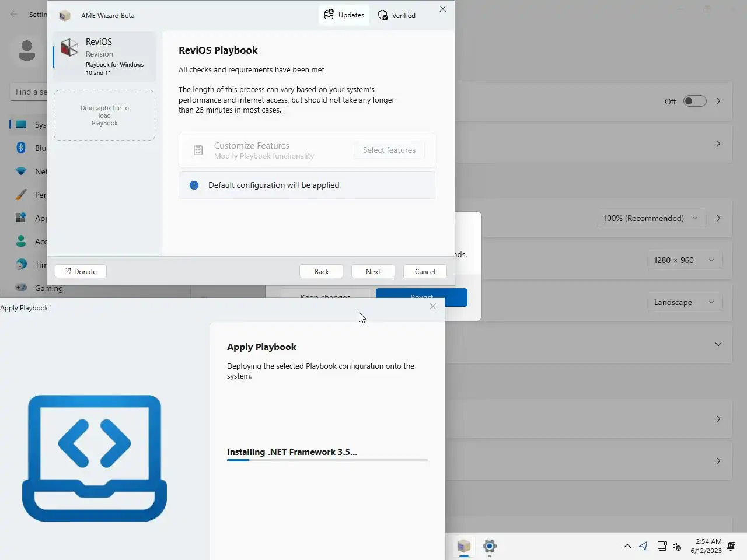Toggle the Off switch in Settings
747x560 pixels.
tap(695, 101)
